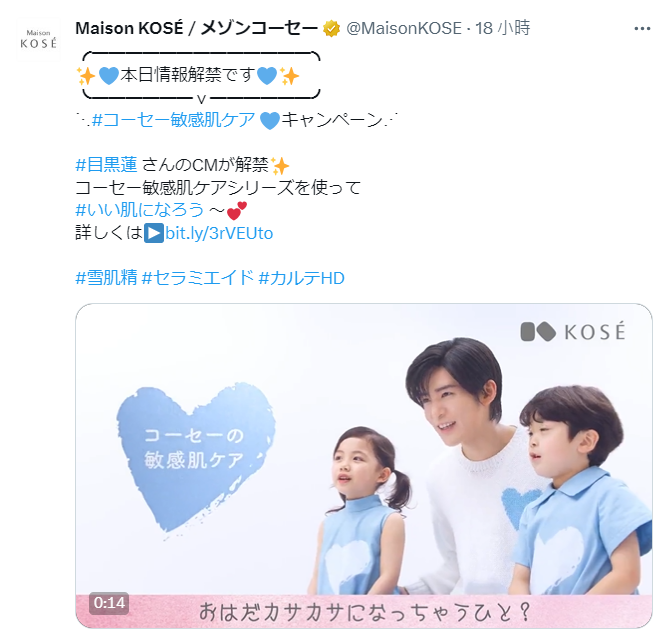Open the #カルテHD hashtag
This screenshot has width=671, height=643.
[x=302, y=278]
